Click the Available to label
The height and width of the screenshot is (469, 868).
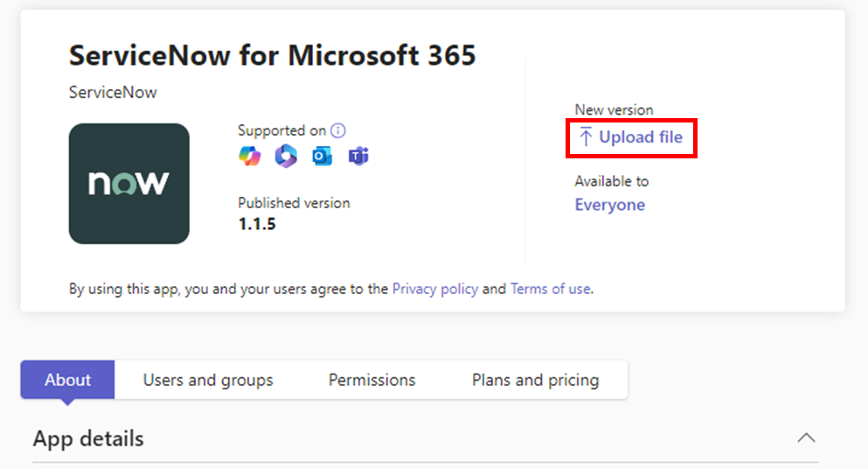[x=612, y=181]
